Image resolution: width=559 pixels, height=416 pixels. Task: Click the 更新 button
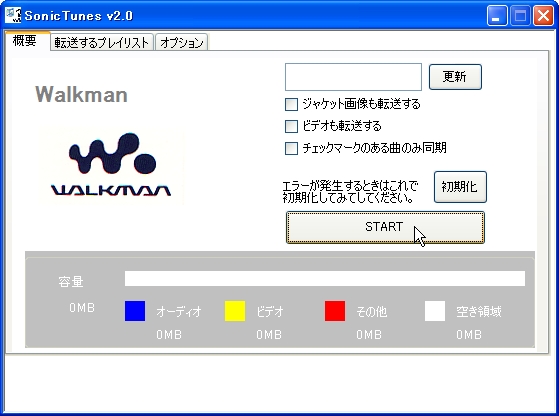tap(455, 77)
